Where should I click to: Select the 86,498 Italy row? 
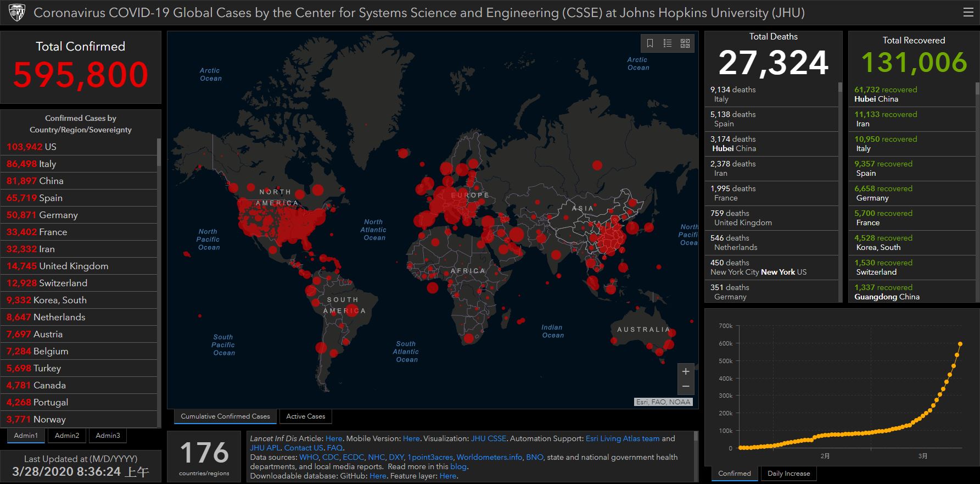(79, 164)
